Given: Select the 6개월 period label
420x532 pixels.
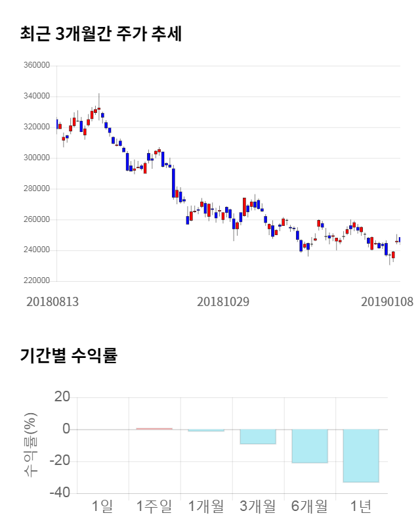Looking at the screenshot, I should tap(309, 506).
